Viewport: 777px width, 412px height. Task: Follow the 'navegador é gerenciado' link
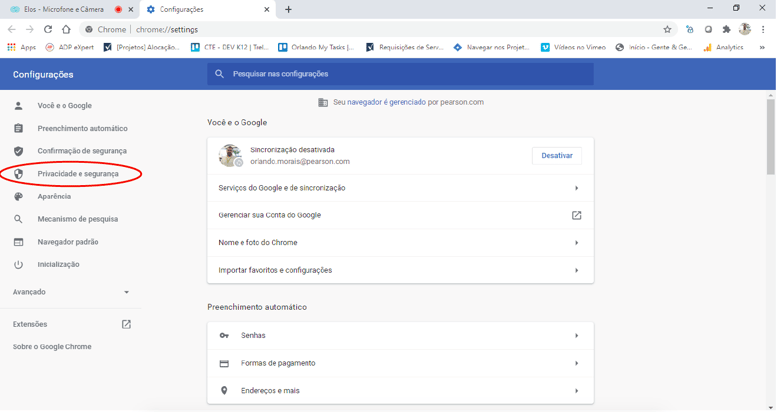(386, 102)
